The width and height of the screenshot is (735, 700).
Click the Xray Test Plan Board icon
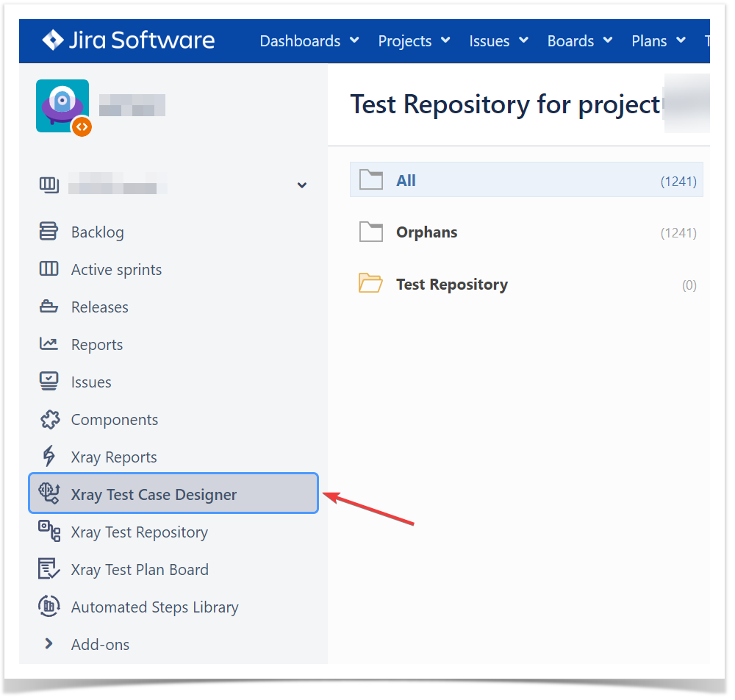(x=49, y=568)
